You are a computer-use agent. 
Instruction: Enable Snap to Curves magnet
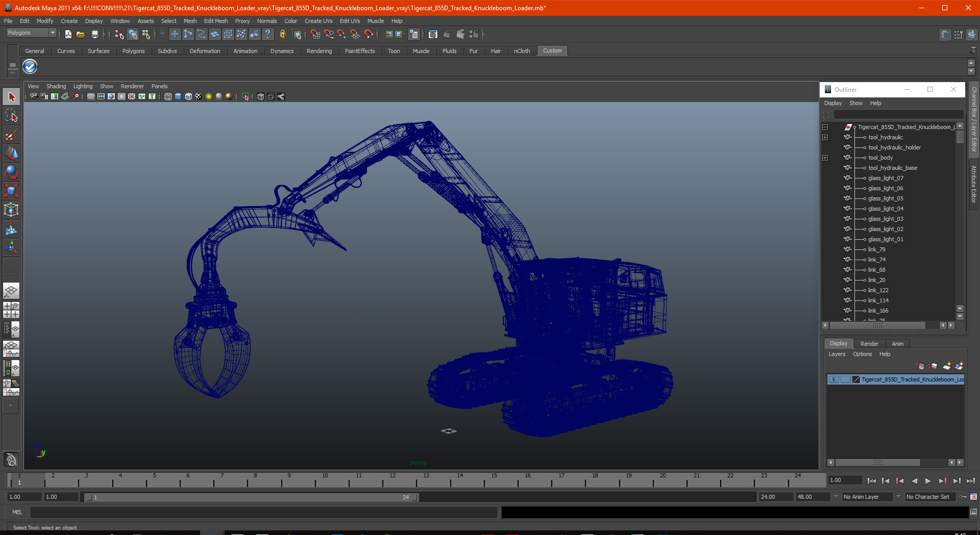click(x=328, y=34)
